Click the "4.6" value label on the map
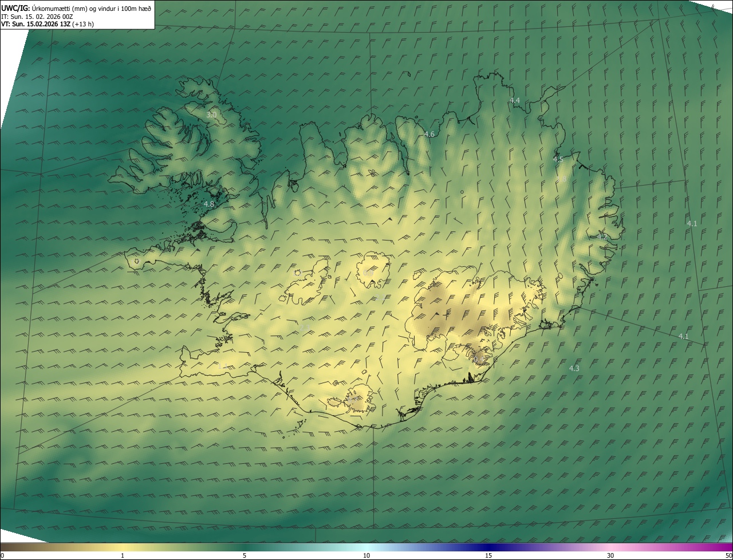 [429, 134]
